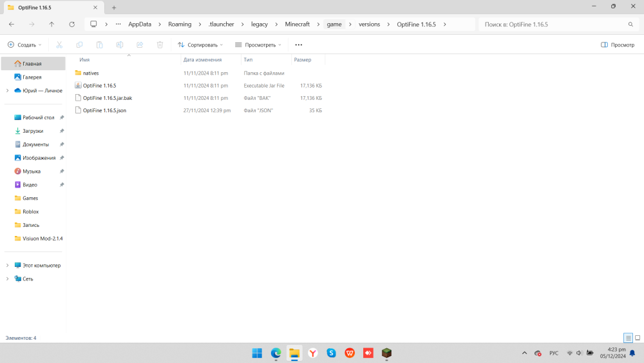Click the game breadcrumb

coord(334,25)
